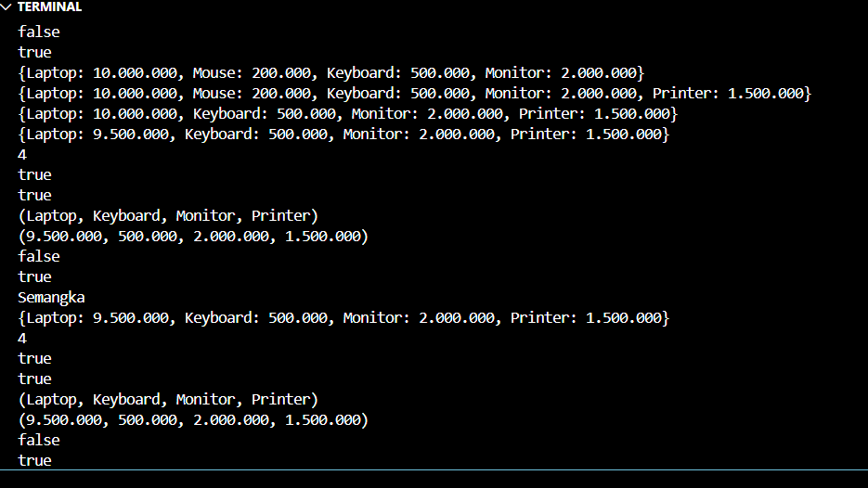
Task: Click the 'false' line right after the first values tuple
Action: click(x=38, y=256)
